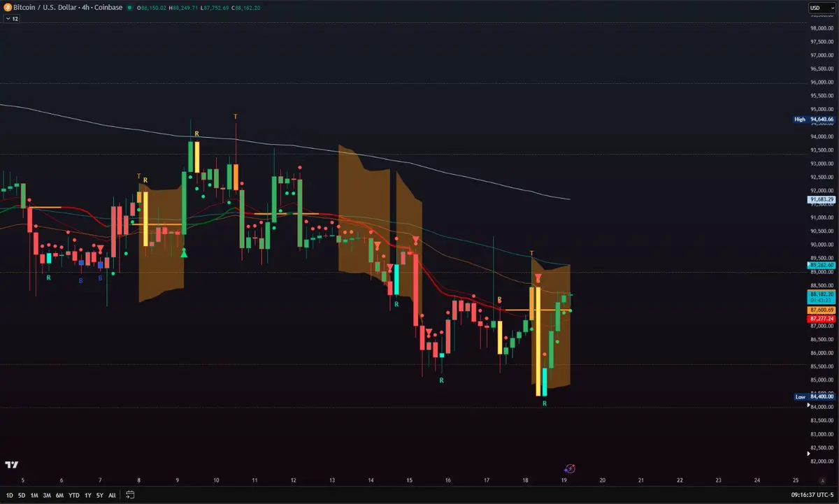The image size is (839, 504).
Task: Click the red down arrow signal near date 18
Action: 538,278
